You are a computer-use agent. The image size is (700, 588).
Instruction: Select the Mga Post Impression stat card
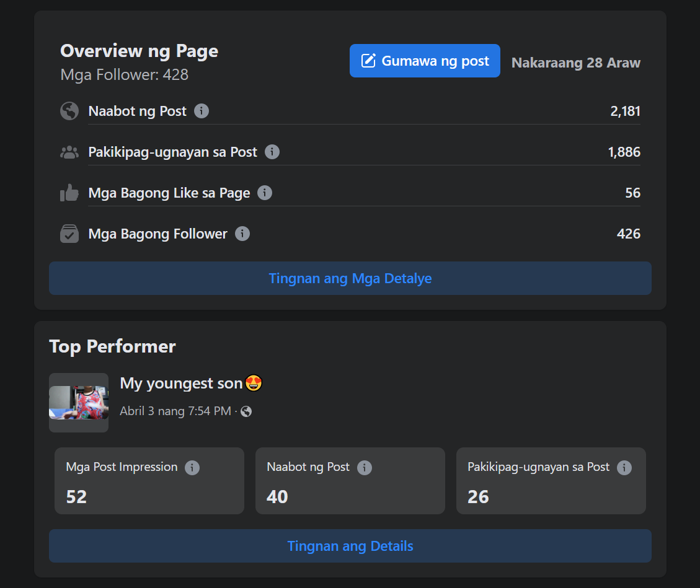(149, 481)
